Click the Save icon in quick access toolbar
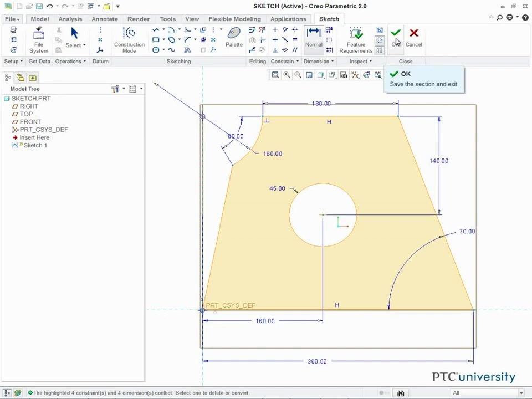The image size is (532, 399). 39,6
